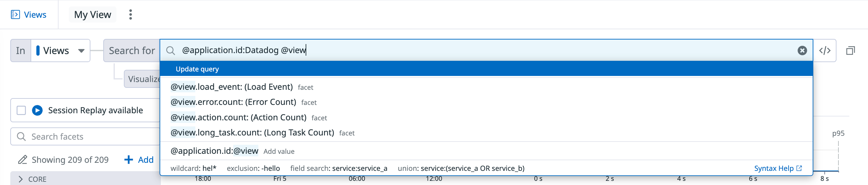Click the plus Add facet button
Viewport: 868px width, 185px height.
click(139, 159)
